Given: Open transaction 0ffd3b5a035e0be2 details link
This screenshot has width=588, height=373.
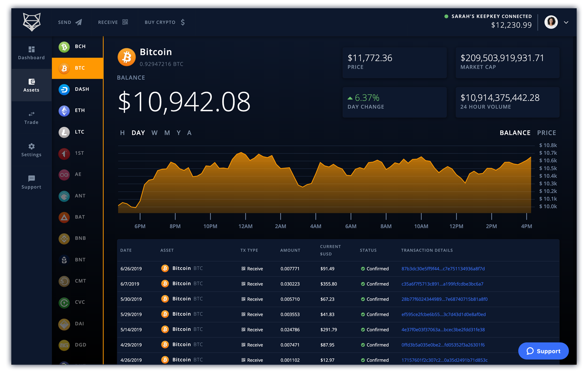Looking at the screenshot, I should pos(443,345).
